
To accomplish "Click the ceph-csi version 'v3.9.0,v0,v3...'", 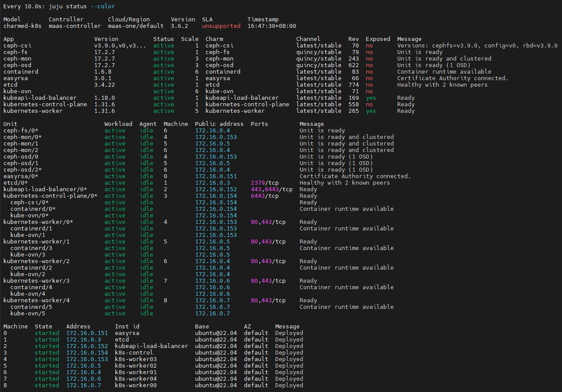I will coord(120,46).
